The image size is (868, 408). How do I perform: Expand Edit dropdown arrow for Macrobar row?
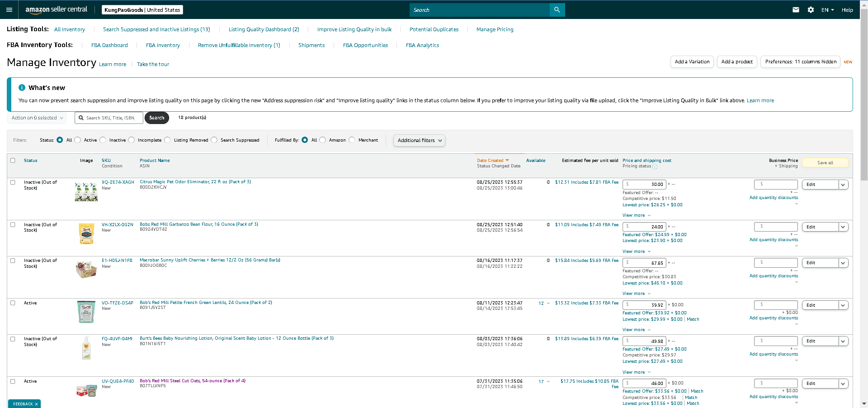[843, 263]
